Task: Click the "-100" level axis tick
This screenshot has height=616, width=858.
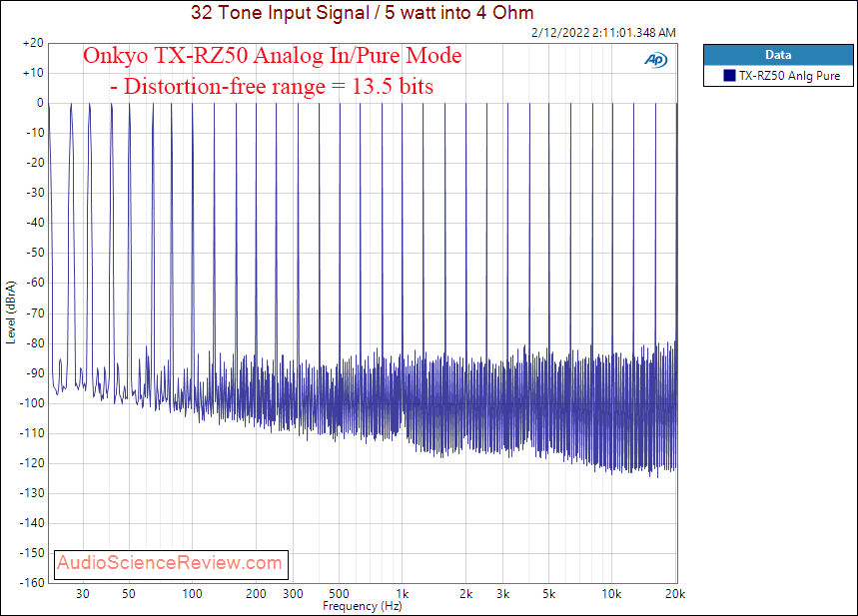Action: tap(32, 403)
